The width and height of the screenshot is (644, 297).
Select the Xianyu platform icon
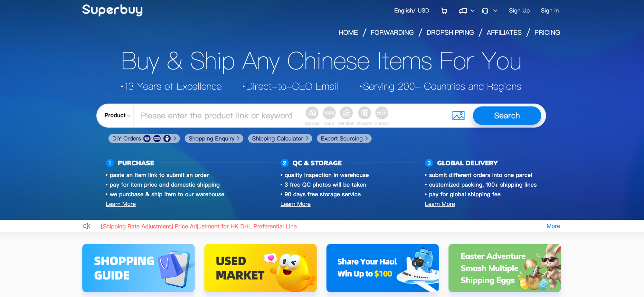click(x=382, y=113)
